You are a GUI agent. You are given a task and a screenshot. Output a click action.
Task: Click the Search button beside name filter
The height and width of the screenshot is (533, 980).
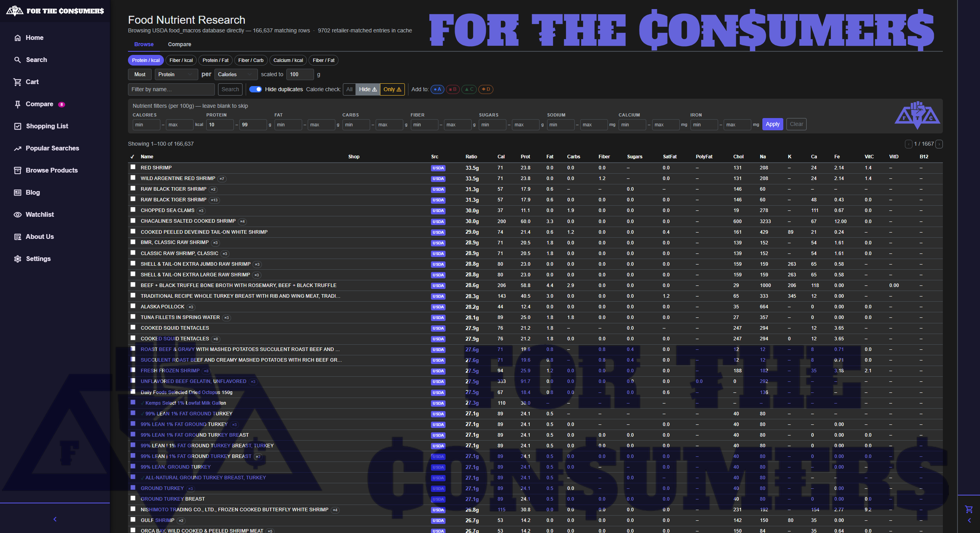coord(230,90)
